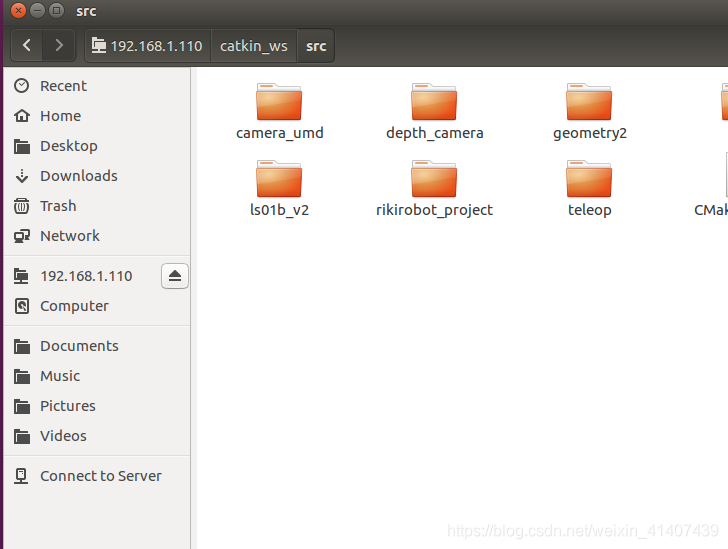Image resolution: width=728 pixels, height=549 pixels.
Task: Open Recent in the sidebar
Action: [97, 86]
